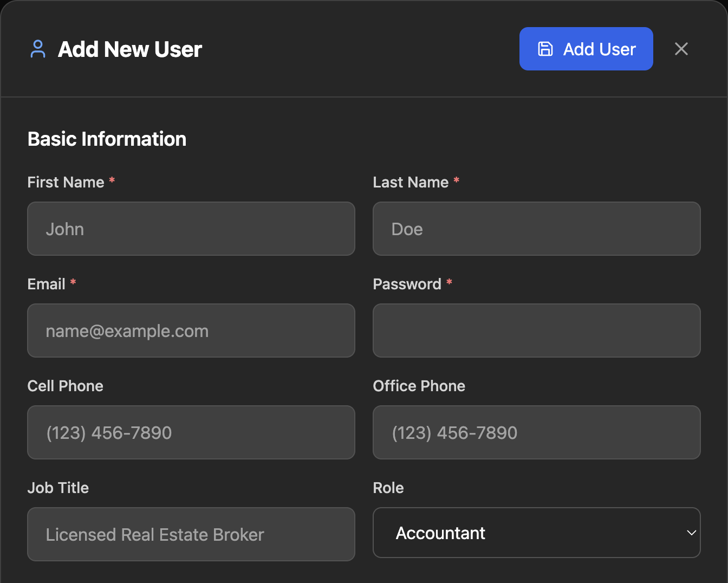Click the "Password" field label

point(407,284)
